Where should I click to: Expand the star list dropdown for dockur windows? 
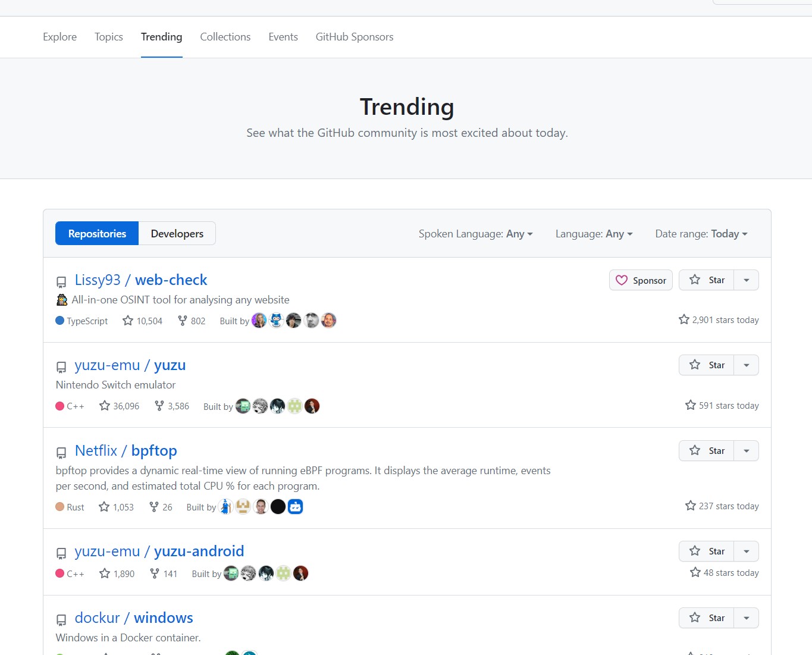747,618
